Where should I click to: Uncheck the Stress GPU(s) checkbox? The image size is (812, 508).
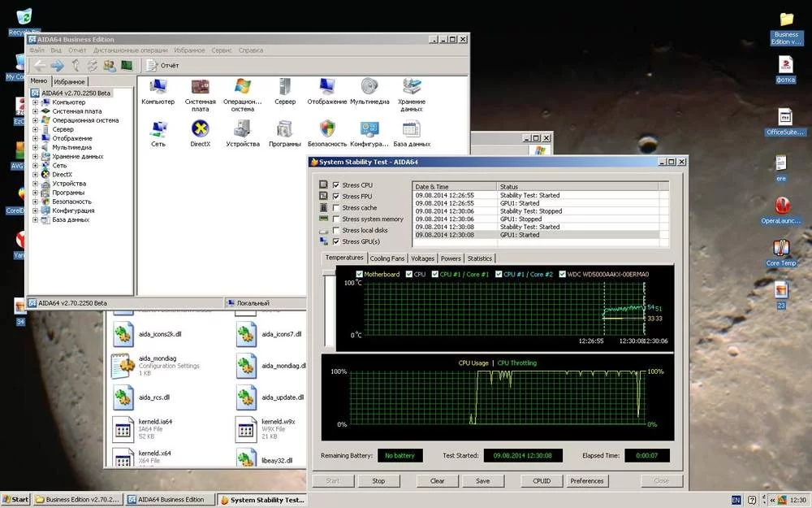click(336, 241)
